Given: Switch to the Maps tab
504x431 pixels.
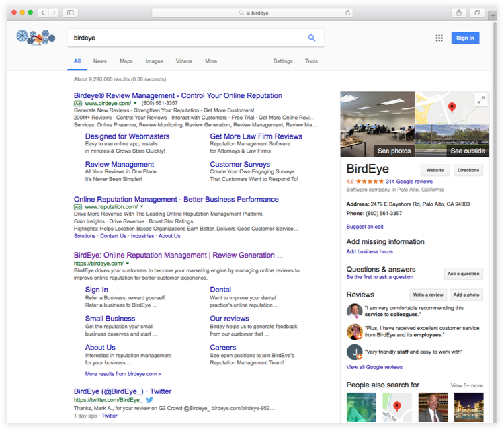Looking at the screenshot, I should tap(126, 61).
